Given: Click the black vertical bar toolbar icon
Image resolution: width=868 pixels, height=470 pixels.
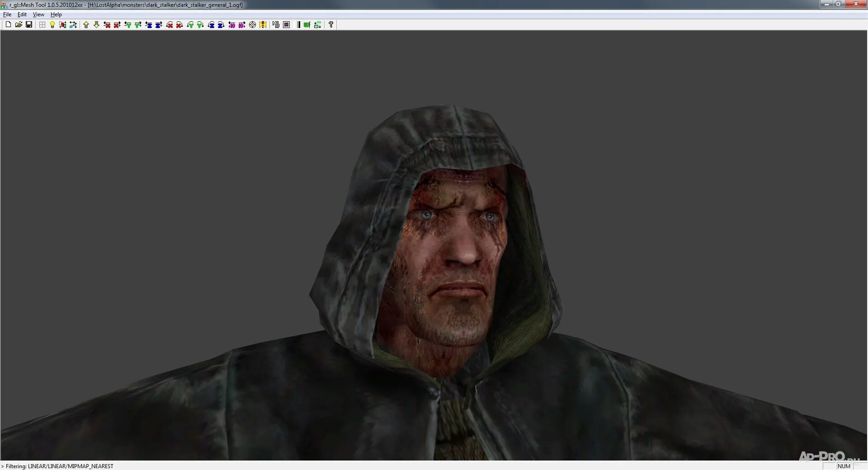Looking at the screenshot, I should pos(298,25).
